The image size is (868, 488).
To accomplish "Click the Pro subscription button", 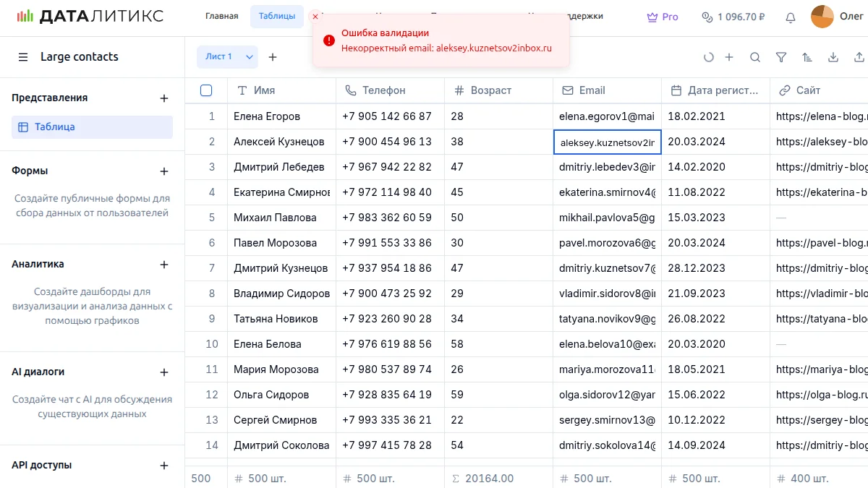I will [x=663, y=17].
